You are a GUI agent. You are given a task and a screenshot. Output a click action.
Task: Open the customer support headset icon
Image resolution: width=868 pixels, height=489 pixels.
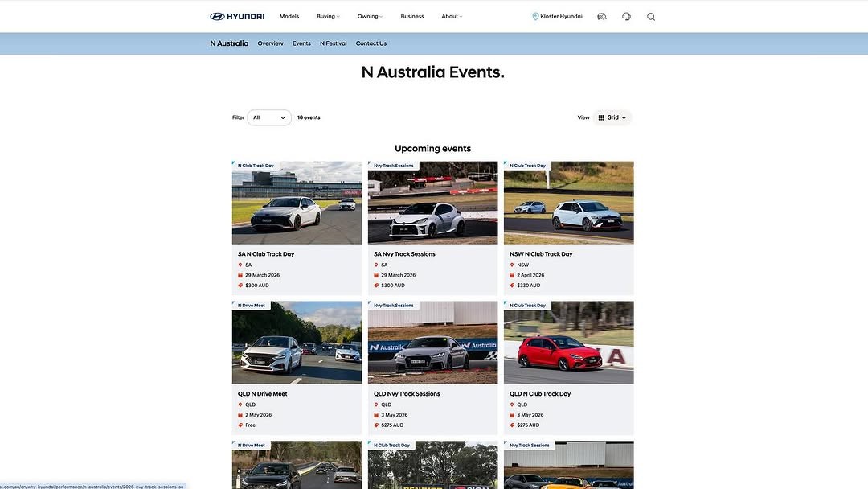(x=626, y=17)
